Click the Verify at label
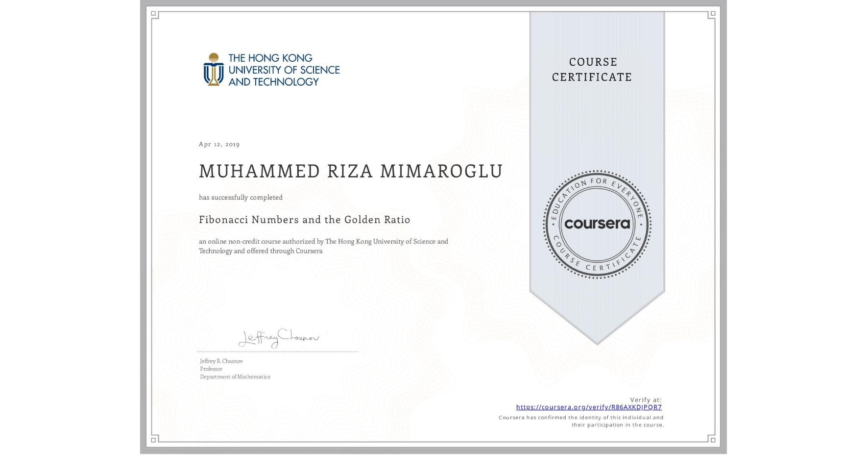The width and height of the screenshot is (868, 455). pos(645,399)
